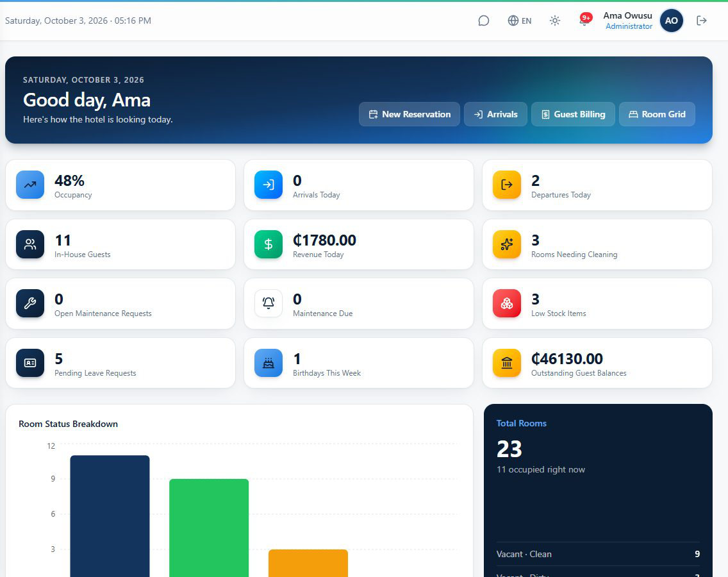The image size is (728, 577).
Task: Switch language using the EN globe selector
Action: (x=520, y=21)
